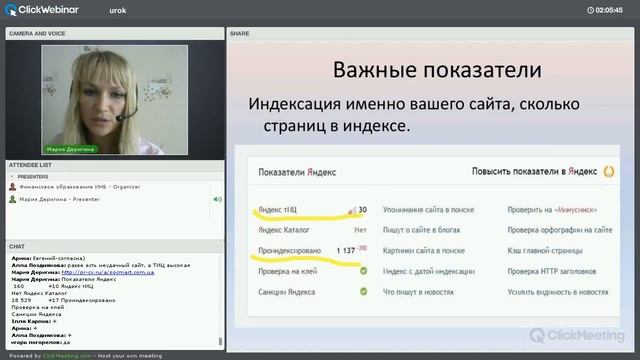Image resolution: width=640 pixels, height=360 pixels.
Task: Click the speaker icon beside the presenter
Action: point(218,199)
